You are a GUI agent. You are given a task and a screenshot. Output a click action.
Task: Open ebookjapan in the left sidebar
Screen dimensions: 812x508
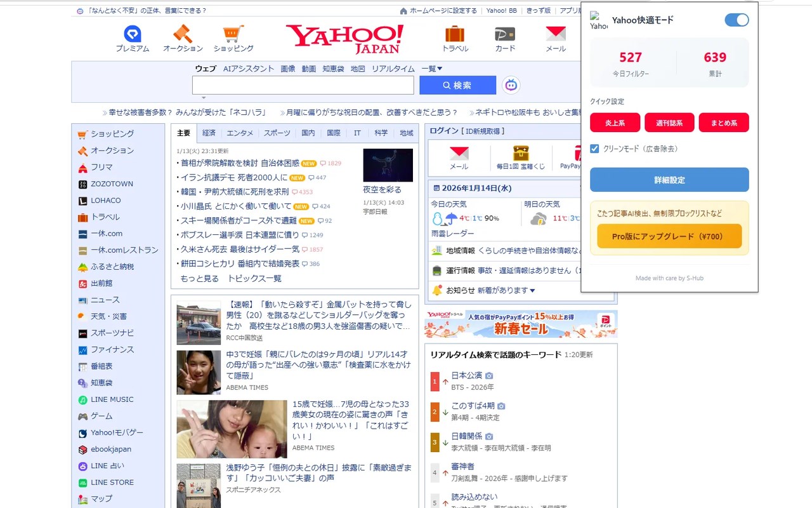pos(111,449)
